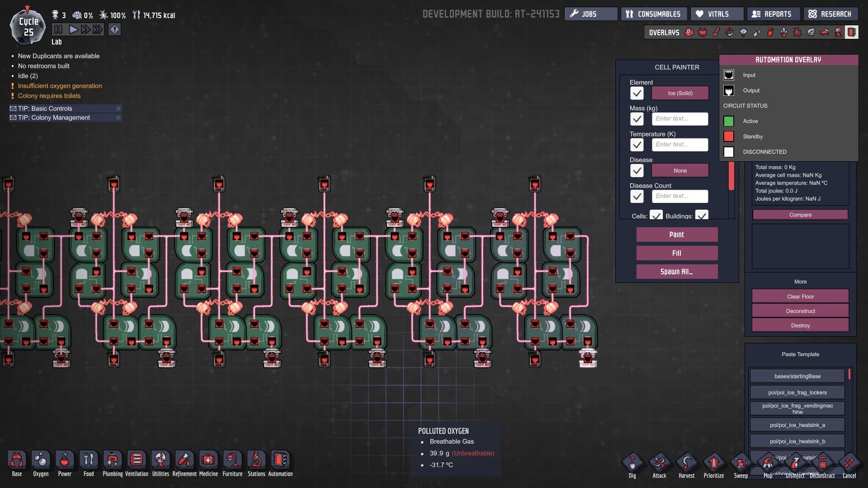The height and width of the screenshot is (488, 868).
Task: Open the Research menu
Action: pos(830,14)
